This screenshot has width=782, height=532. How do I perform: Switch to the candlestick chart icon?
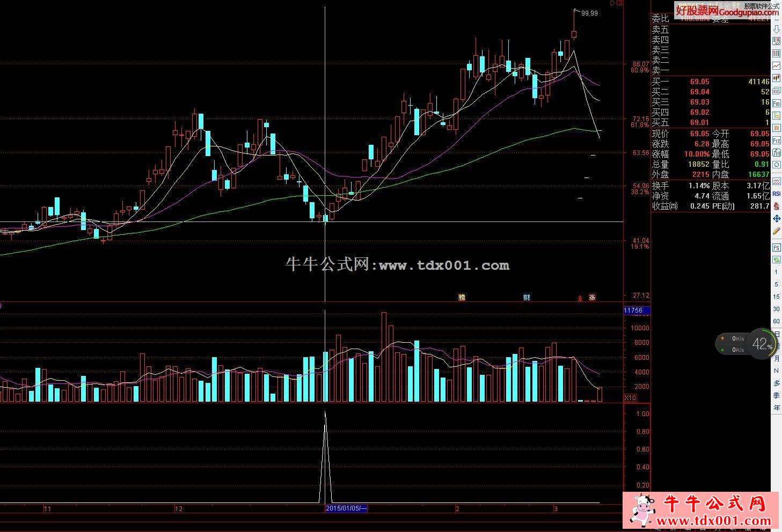pyautogui.click(x=777, y=78)
